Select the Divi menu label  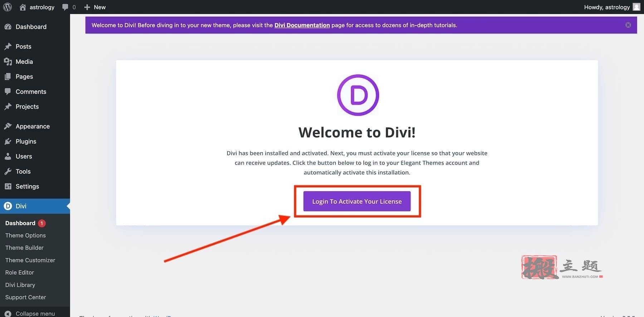point(21,206)
